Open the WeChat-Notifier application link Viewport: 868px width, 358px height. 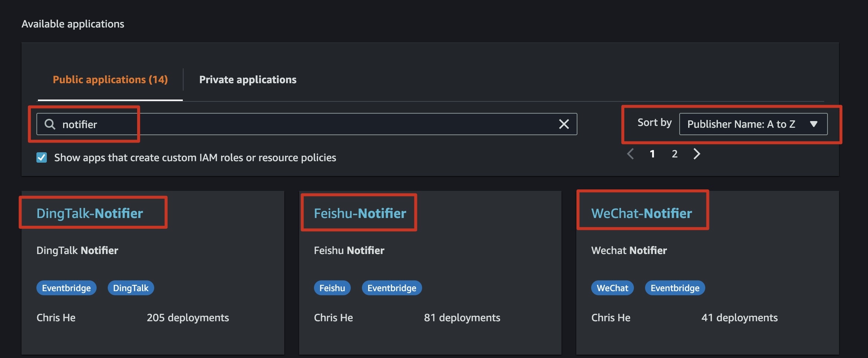641,213
